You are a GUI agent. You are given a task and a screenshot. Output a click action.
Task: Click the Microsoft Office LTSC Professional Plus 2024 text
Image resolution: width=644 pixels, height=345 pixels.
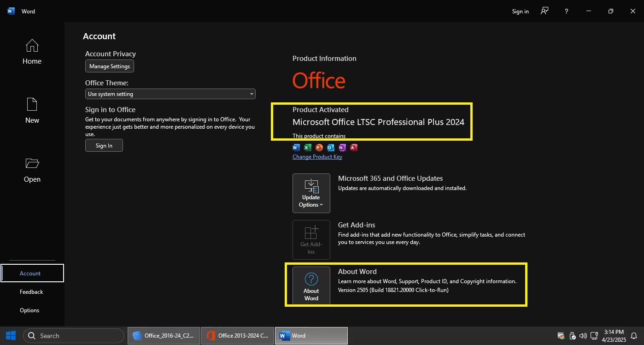378,122
